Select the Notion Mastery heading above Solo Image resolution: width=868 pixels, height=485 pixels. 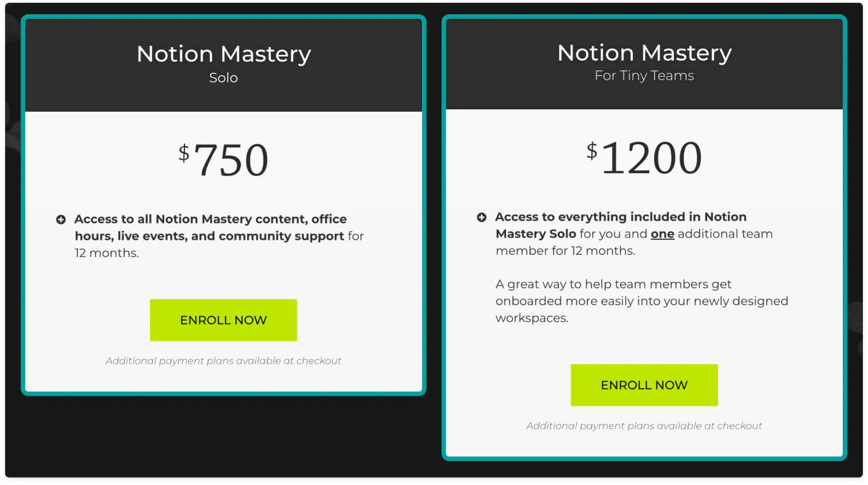[x=224, y=54]
